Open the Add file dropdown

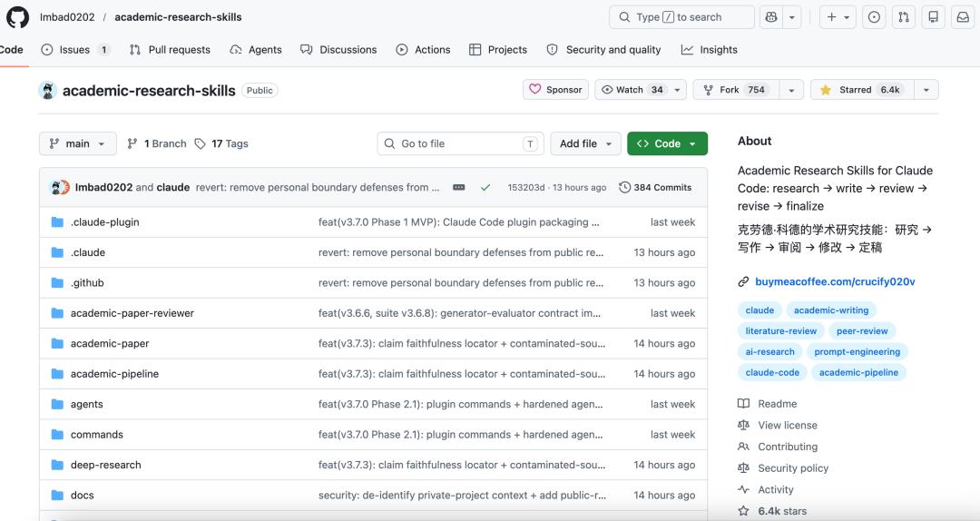click(585, 143)
